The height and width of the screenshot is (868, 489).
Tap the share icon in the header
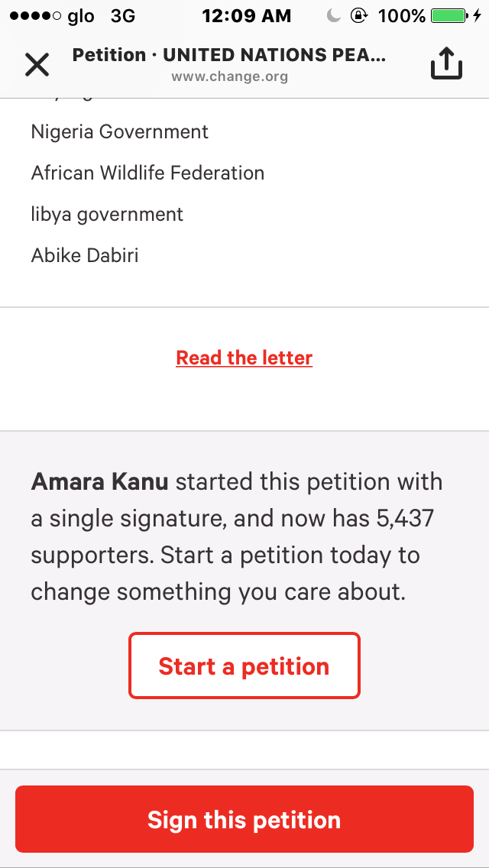pyautogui.click(x=447, y=65)
